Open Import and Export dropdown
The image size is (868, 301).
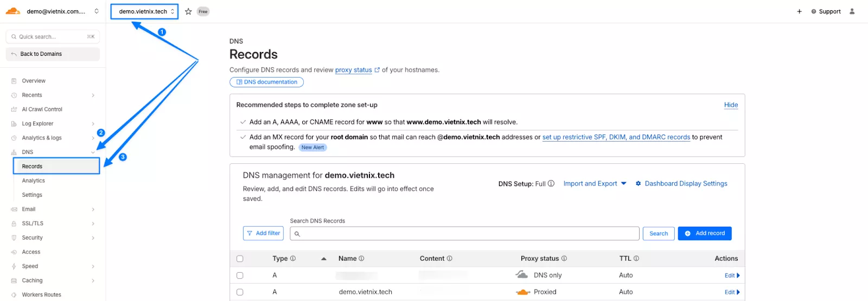595,184
